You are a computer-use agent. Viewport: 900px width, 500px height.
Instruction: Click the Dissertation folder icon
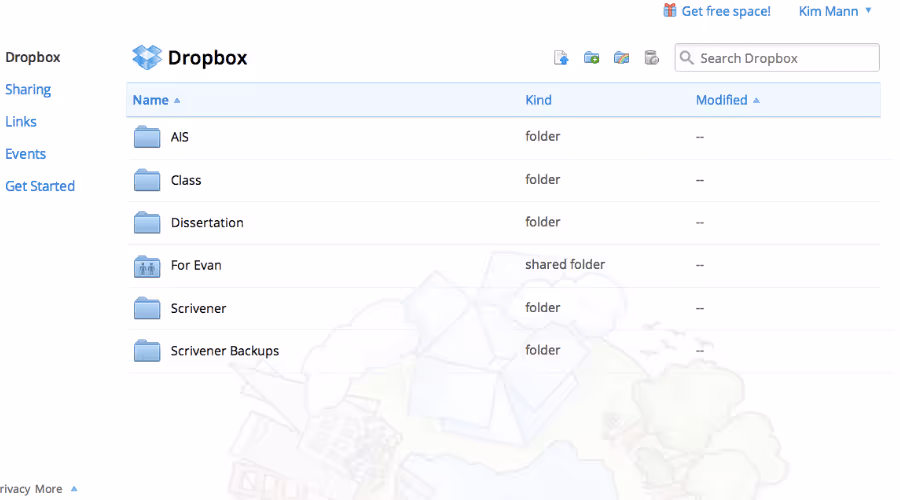tap(147, 223)
